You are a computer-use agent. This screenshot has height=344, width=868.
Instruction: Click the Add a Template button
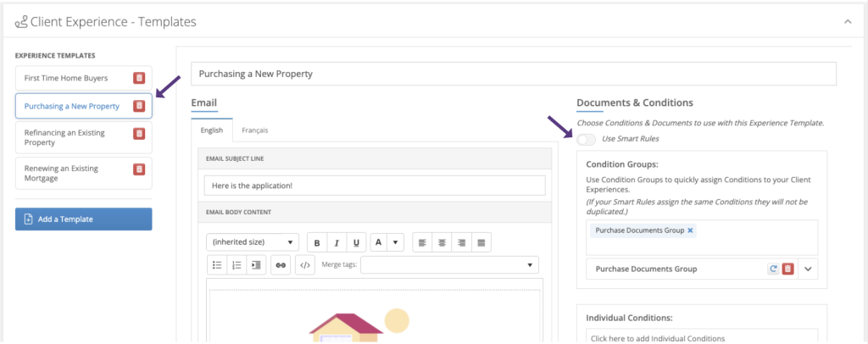84,219
